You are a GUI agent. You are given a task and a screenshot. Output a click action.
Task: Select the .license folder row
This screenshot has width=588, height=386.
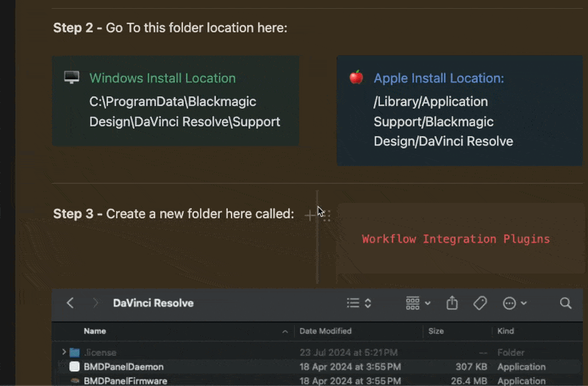click(x=318, y=352)
